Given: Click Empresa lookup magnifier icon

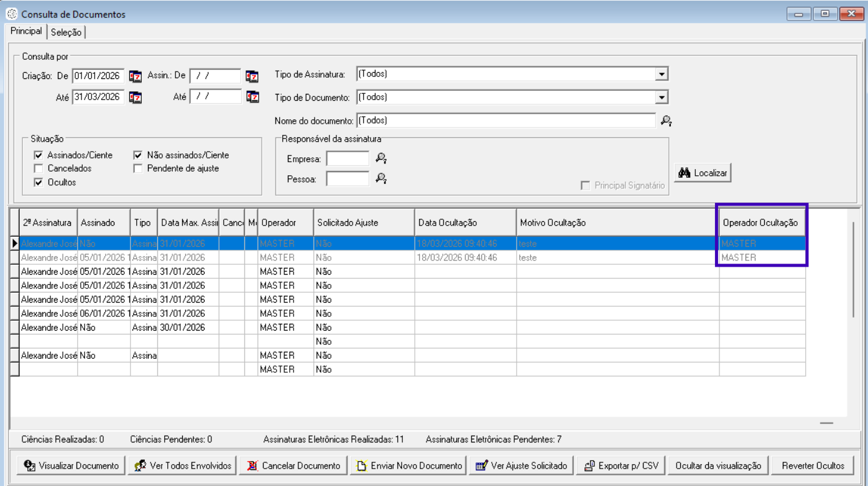Looking at the screenshot, I should pos(381,159).
